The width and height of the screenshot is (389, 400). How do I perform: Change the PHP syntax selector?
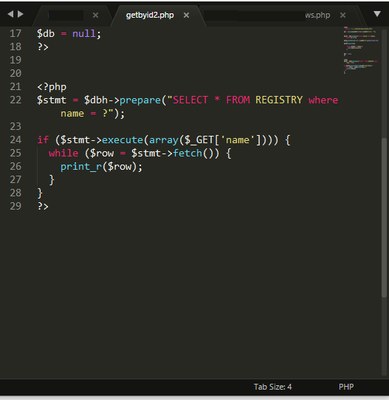coord(346,387)
